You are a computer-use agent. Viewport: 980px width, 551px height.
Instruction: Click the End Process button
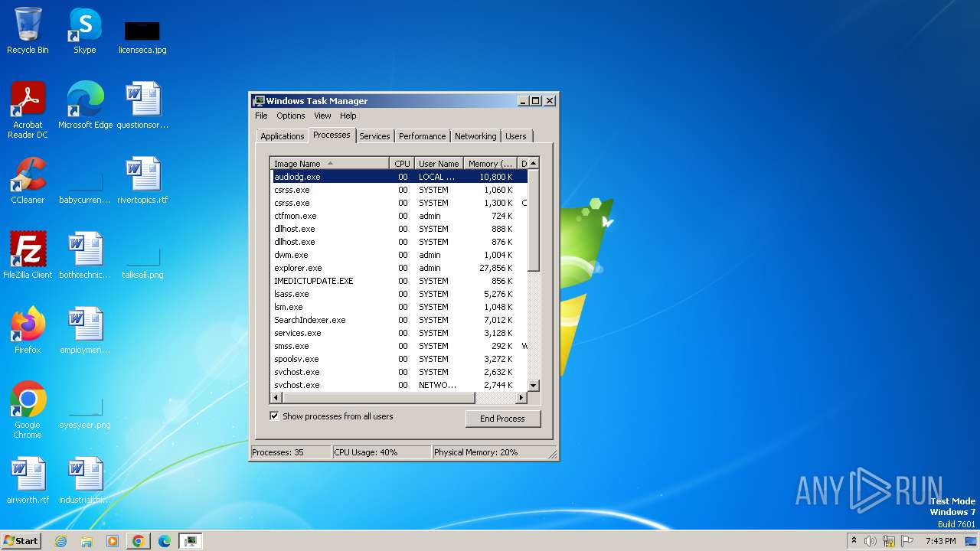click(x=502, y=419)
